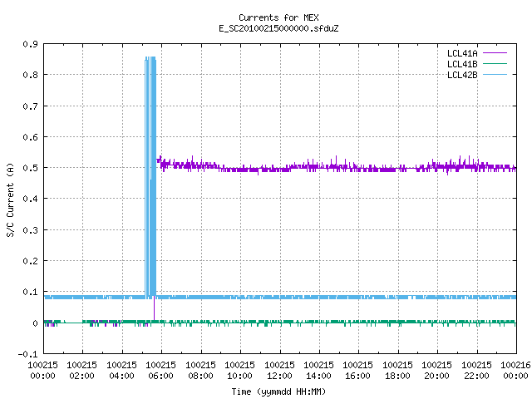Click the 100215 08:00 x-axis tick label
Image resolution: width=532 pixels, height=399 pixels.
tap(200, 371)
